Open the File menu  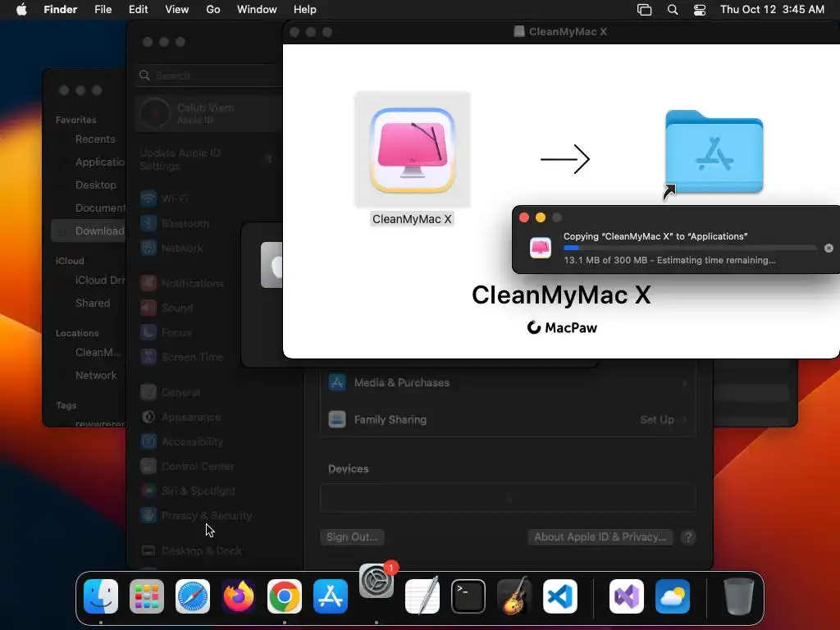tap(103, 10)
